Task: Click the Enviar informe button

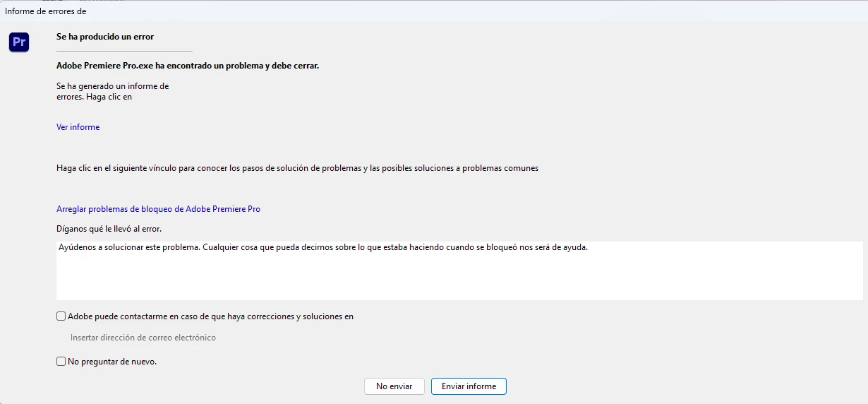Action: [x=469, y=386]
